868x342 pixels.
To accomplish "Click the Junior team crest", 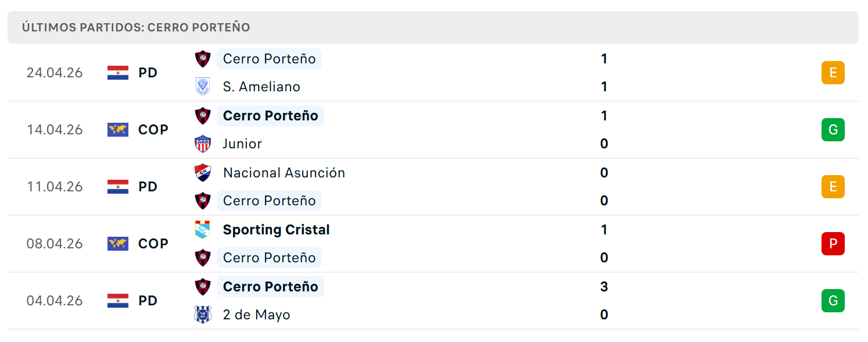I will pos(202,144).
